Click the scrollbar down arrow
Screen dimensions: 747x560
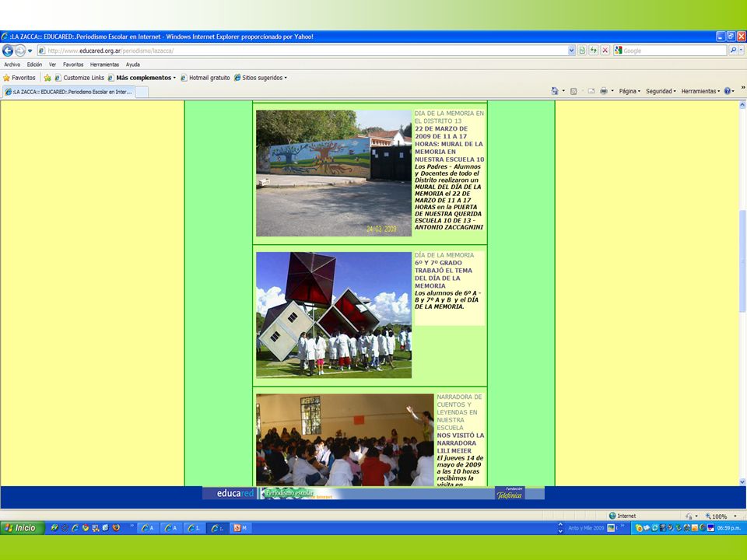point(742,482)
